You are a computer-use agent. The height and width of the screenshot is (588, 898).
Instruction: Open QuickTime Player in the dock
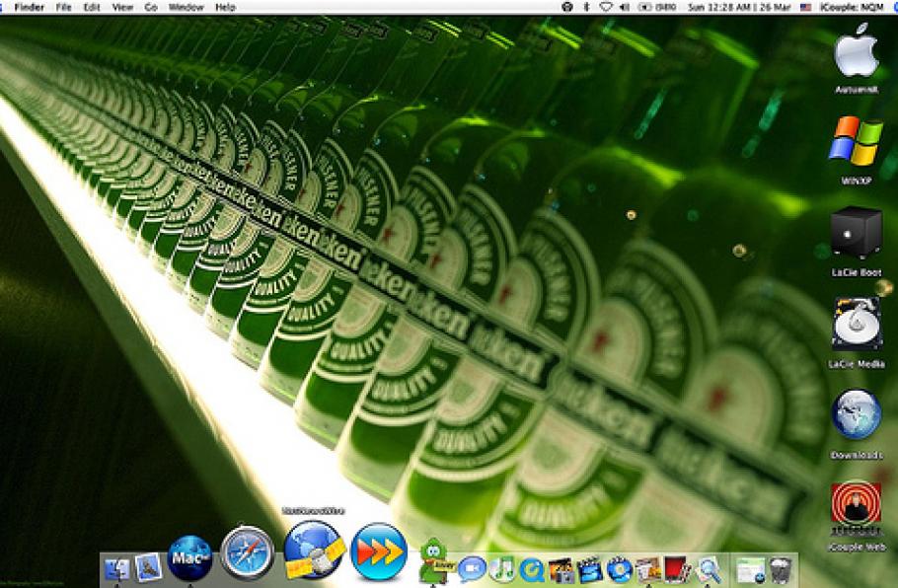(532, 568)
